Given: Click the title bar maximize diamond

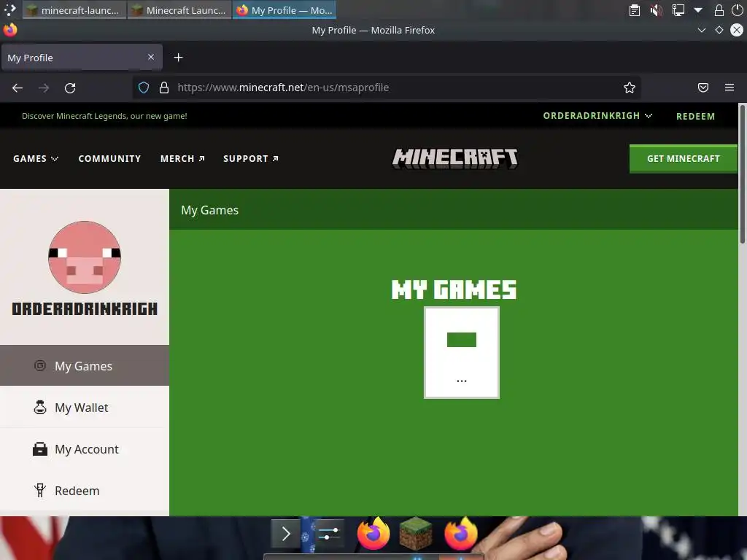Looking at the screenshot, I should [x=719, y=30].
